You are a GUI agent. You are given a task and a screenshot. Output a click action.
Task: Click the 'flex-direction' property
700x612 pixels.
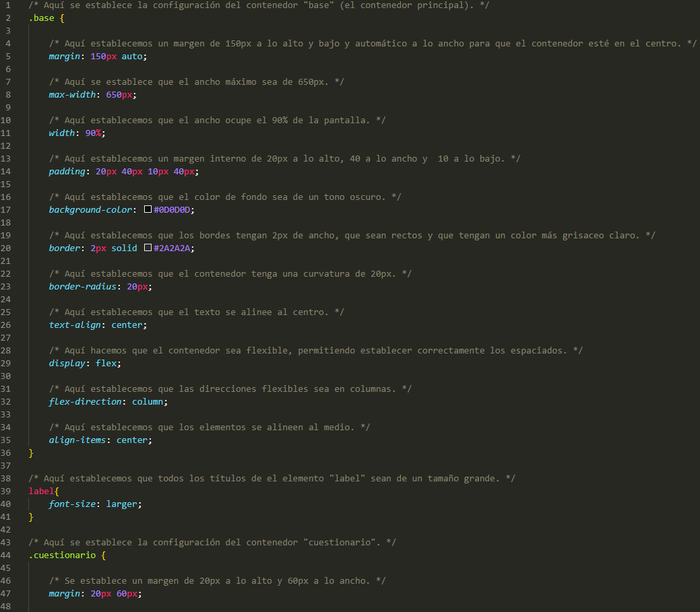(86, 401)
